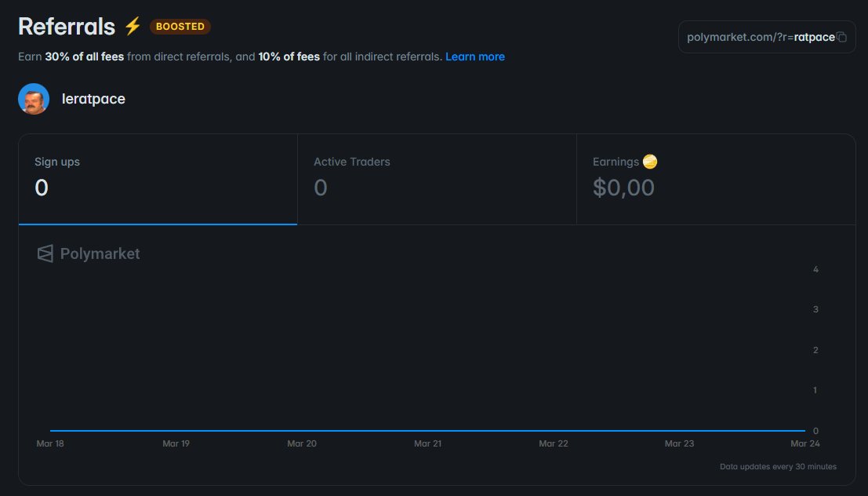Image resolution: width=868 pixels, height=496 pixels.
Task: Click the y-axis label 2
Action: (815, 350)
